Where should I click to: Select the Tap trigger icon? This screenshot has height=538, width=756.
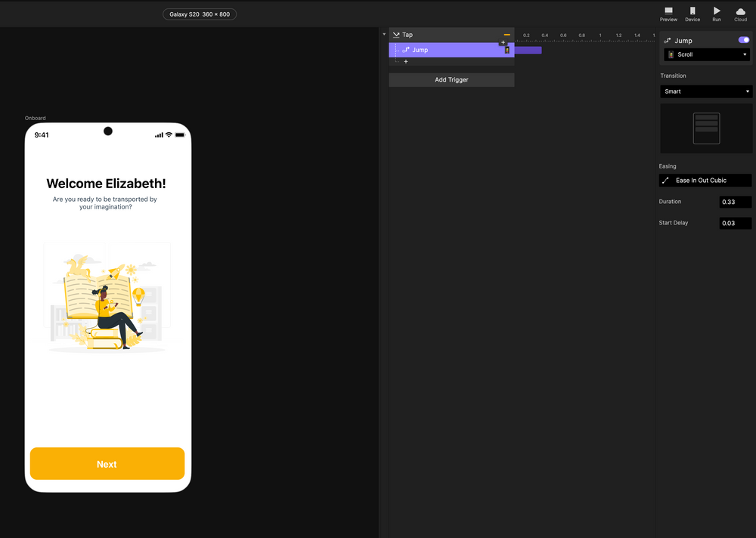395,34
